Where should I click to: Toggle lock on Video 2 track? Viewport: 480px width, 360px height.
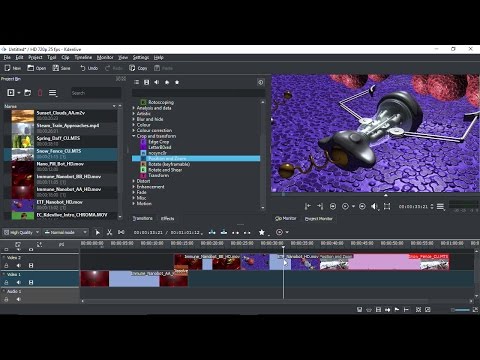pos(6,266)
